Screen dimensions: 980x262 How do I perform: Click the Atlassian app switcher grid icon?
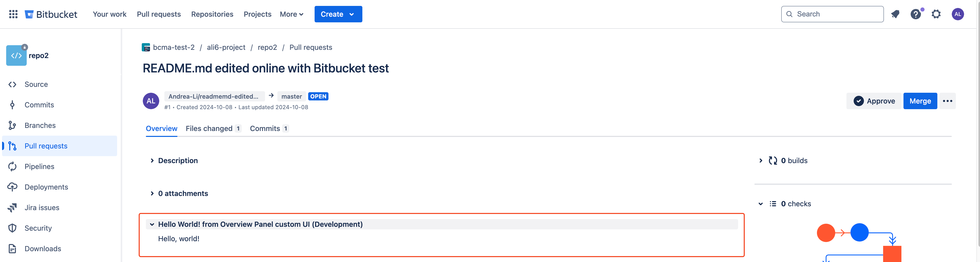[13, 14]
